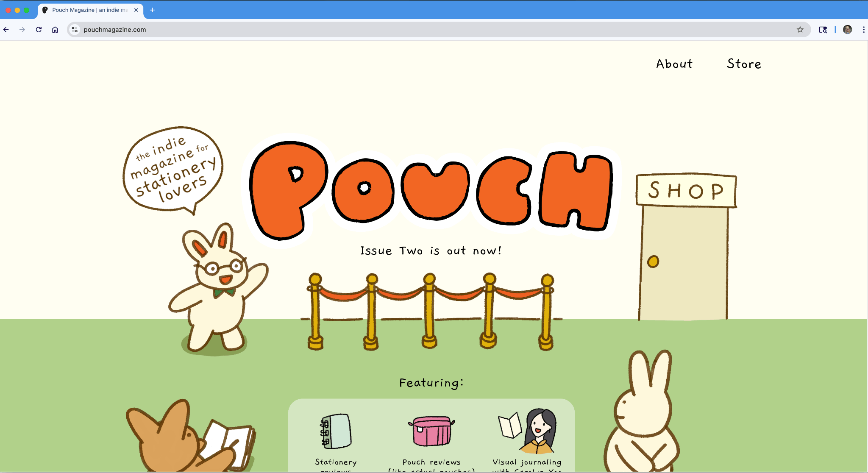Open Chrome three-dot menu

point(863,30)
